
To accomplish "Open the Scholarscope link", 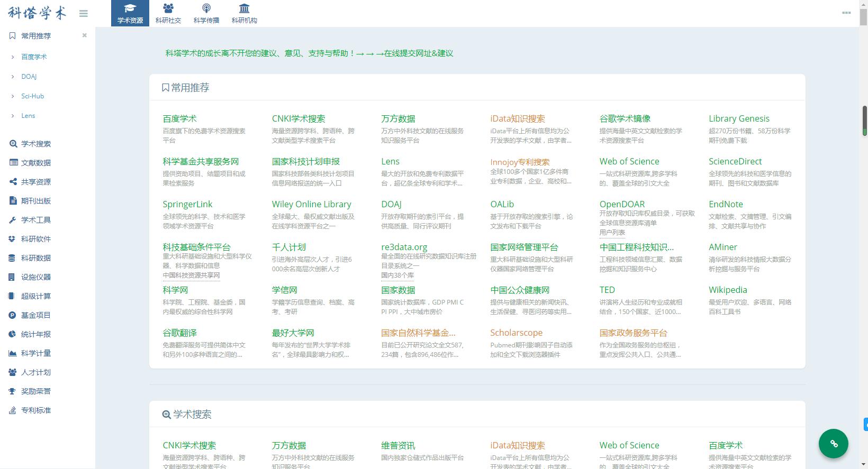I will point(516,333).
